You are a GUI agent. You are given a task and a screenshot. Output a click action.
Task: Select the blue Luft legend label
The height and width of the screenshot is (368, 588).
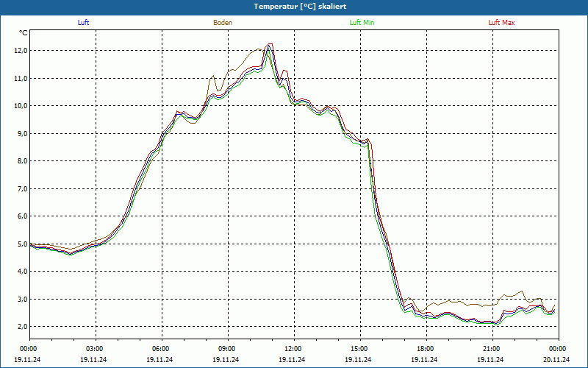coord(83,23)
